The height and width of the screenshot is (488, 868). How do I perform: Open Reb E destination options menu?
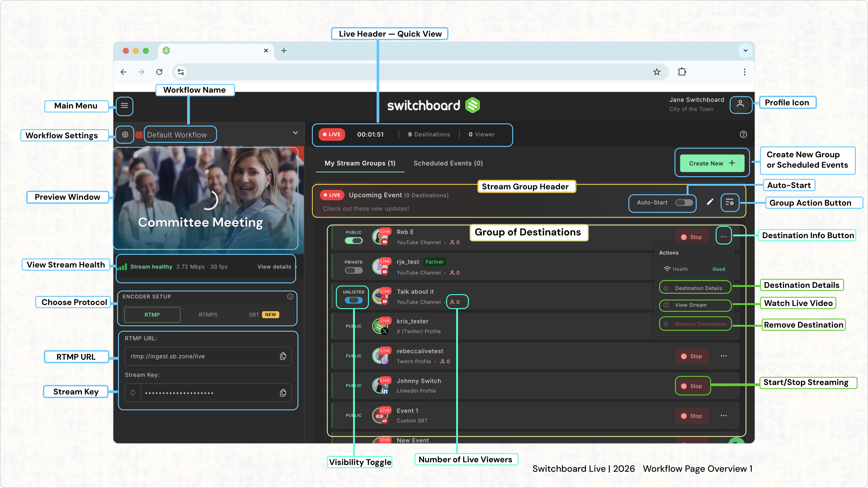723,237
